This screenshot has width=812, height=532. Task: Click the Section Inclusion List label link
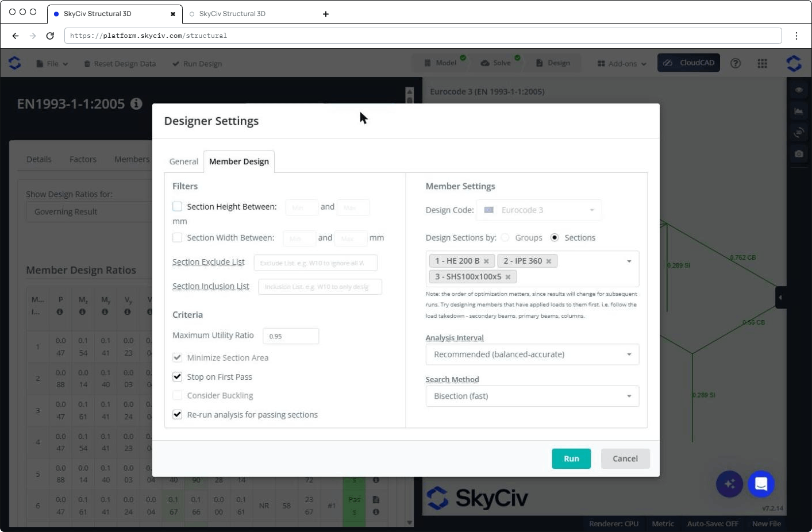click(211, 286)
